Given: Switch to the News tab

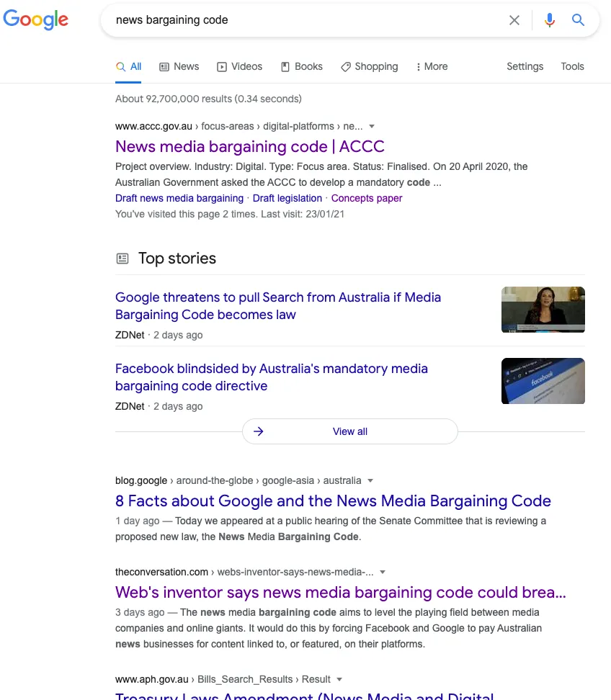Looking at the screenshot, I should pyautogui.click(x=179, y=66).
